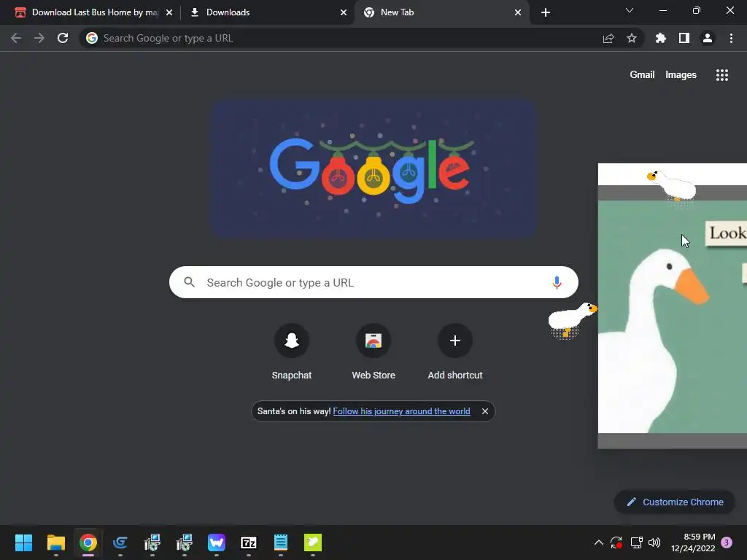
Task: Click Customize Chrome
Action: (675, 502)
